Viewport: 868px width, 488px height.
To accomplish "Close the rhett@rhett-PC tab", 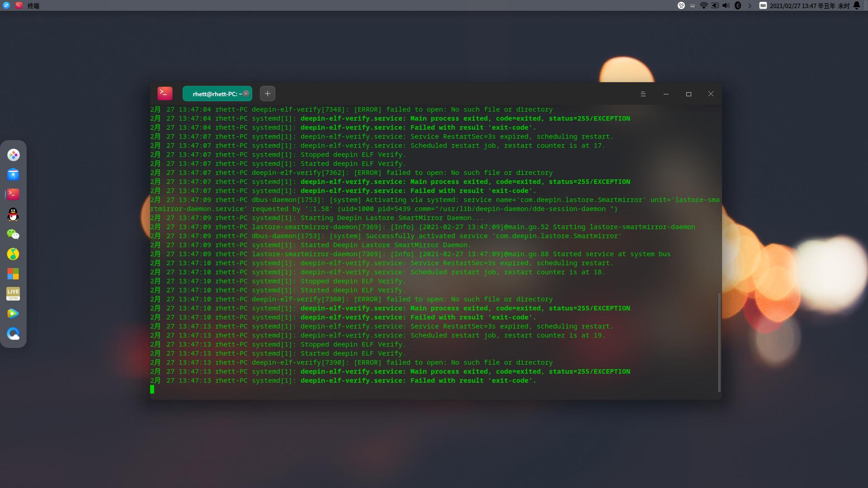I will click(246, 94).
